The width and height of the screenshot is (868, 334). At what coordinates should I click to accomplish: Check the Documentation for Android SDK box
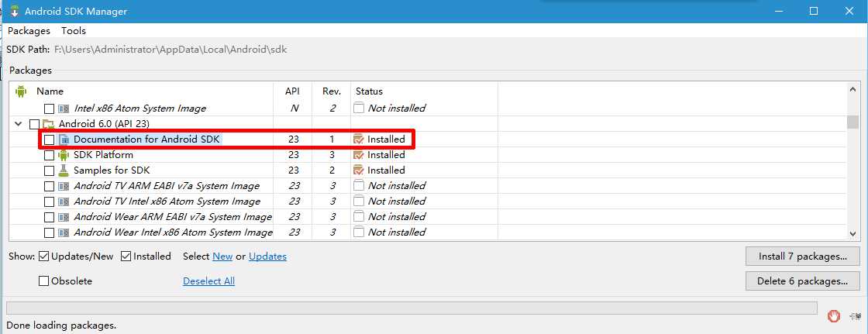[50, 139]
